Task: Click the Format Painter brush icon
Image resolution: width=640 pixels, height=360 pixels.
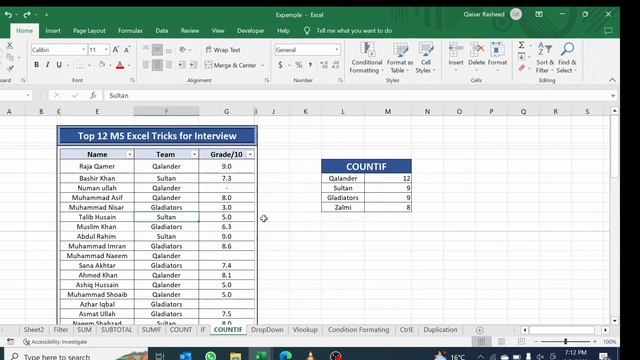Action: (x=10, y=69)
